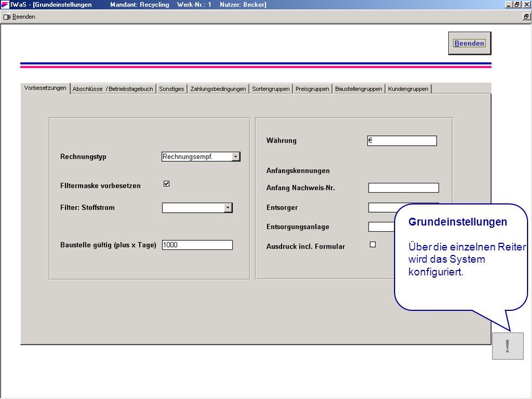Screen dimensions: 532x399
Task: Switch to the Sortengruppen tab
Action: pos(271,89)
